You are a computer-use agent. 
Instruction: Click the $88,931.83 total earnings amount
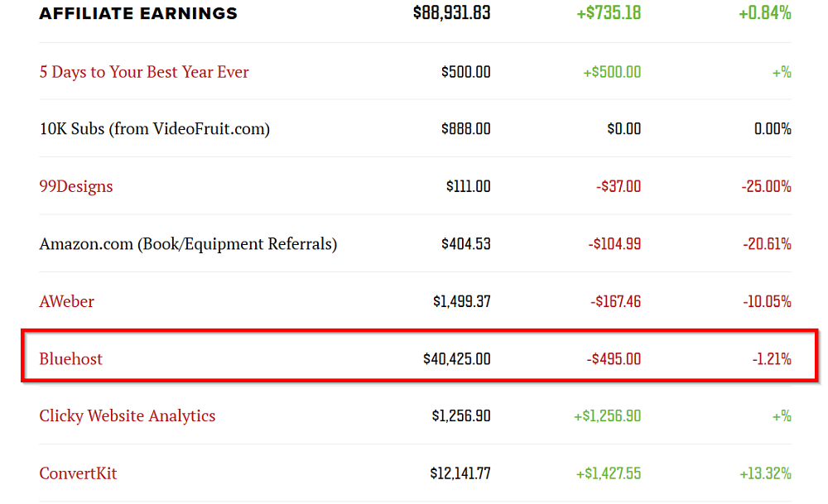451,13
